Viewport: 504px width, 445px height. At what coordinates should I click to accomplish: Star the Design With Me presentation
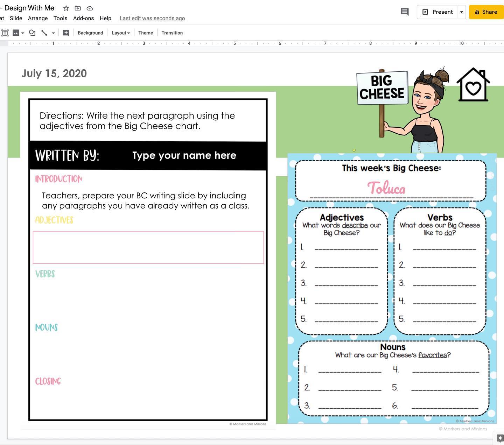tap(66, 8)
